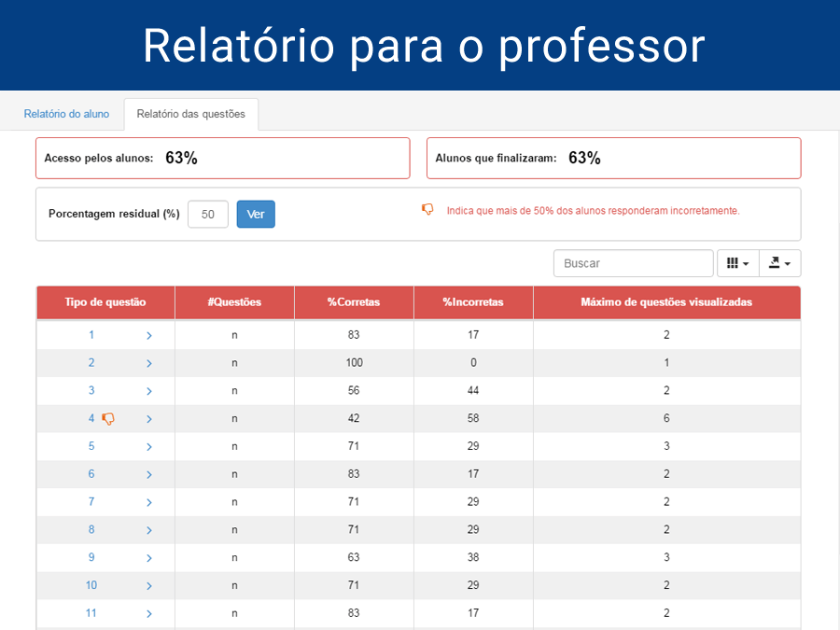Image resolution: width=840 pixels, height=630 pixels.
Task: Expand question type 10 row chevron
Action: pyautogui.click(x=149, y=586)
